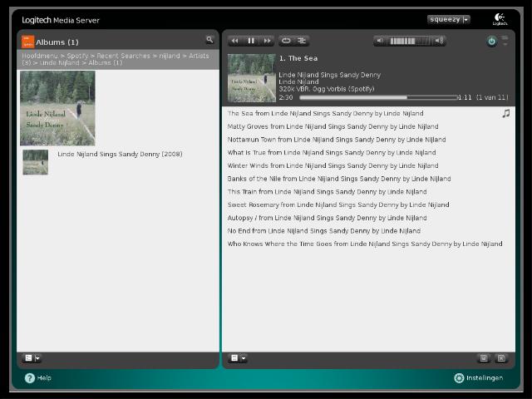Open search in the Albums panel
The height and width of the screenshot is (399, 532).
(209, 40)
